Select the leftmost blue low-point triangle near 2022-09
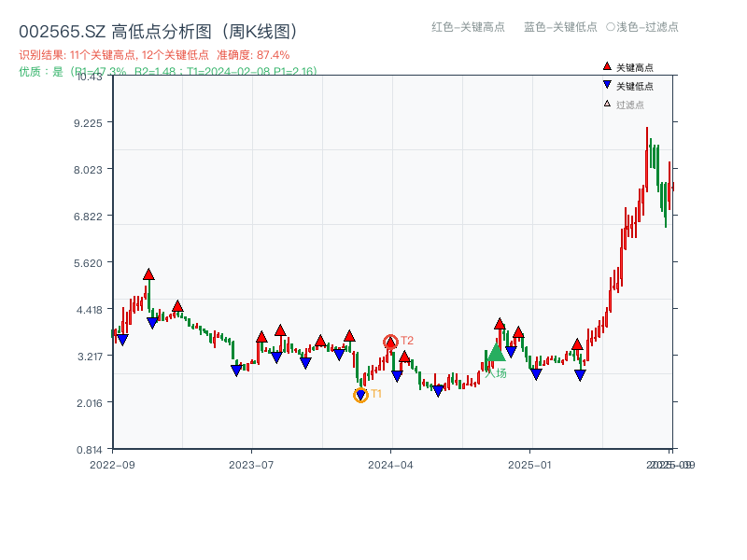Viewport: 747px width, 560px height. point(122,340)
